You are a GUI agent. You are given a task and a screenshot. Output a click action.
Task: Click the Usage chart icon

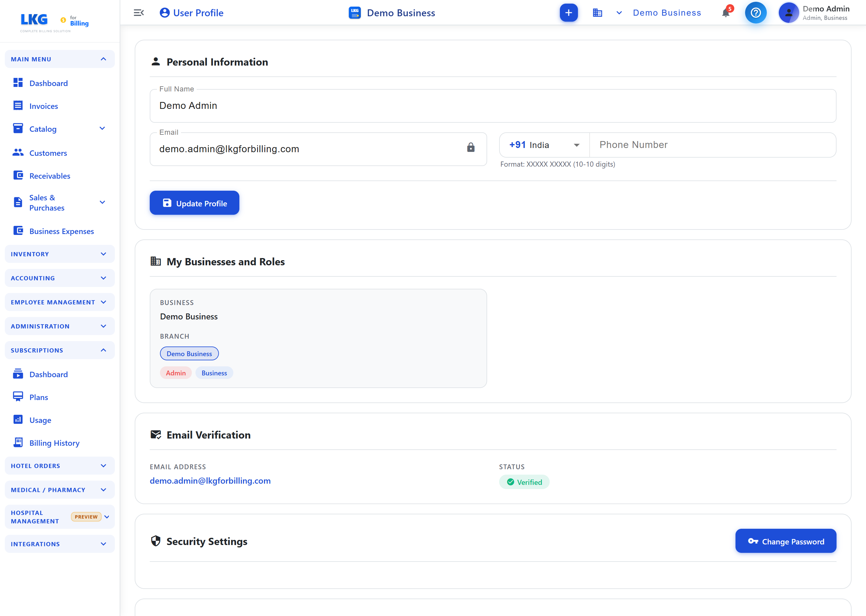[x=18, y=420]
